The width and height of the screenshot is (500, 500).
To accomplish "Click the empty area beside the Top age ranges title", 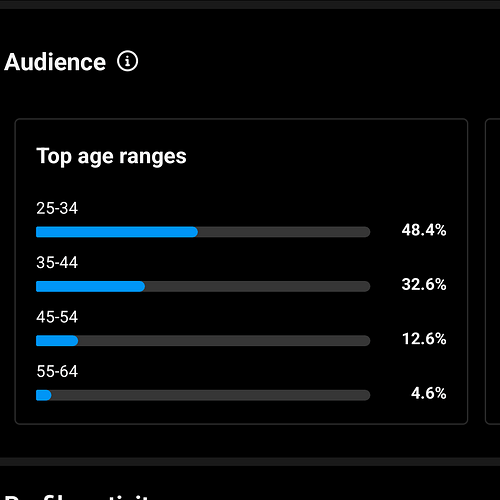I will [317, 156].
